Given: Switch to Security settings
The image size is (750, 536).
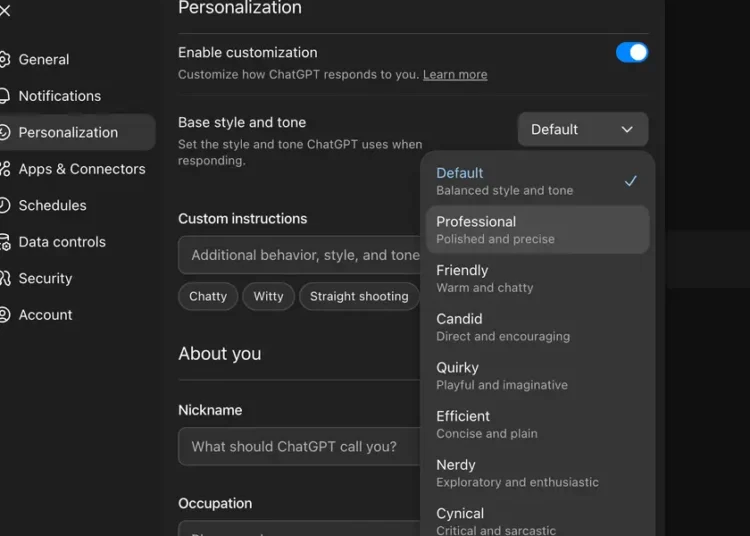Looking at the screenshot, I should point(45,278).
